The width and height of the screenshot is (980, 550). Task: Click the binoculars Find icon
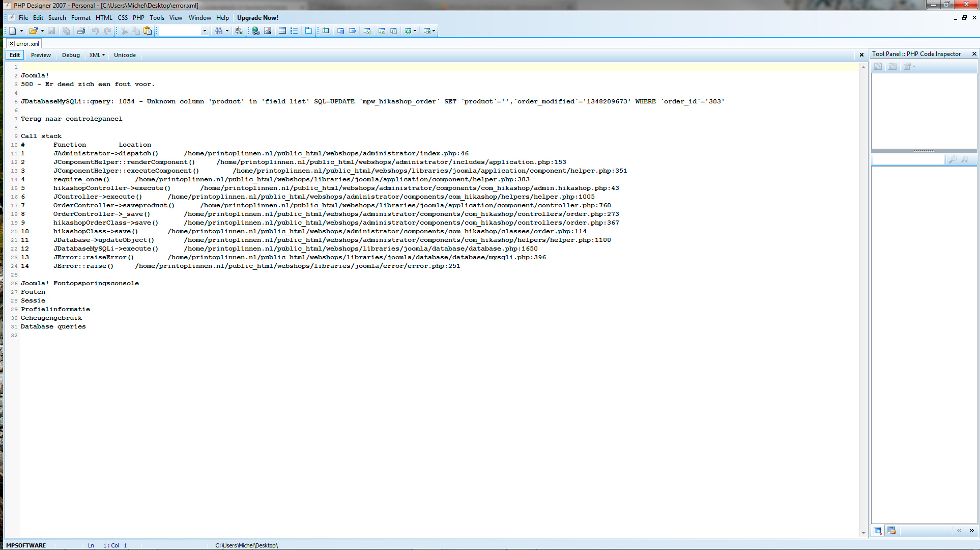[218, 31]
